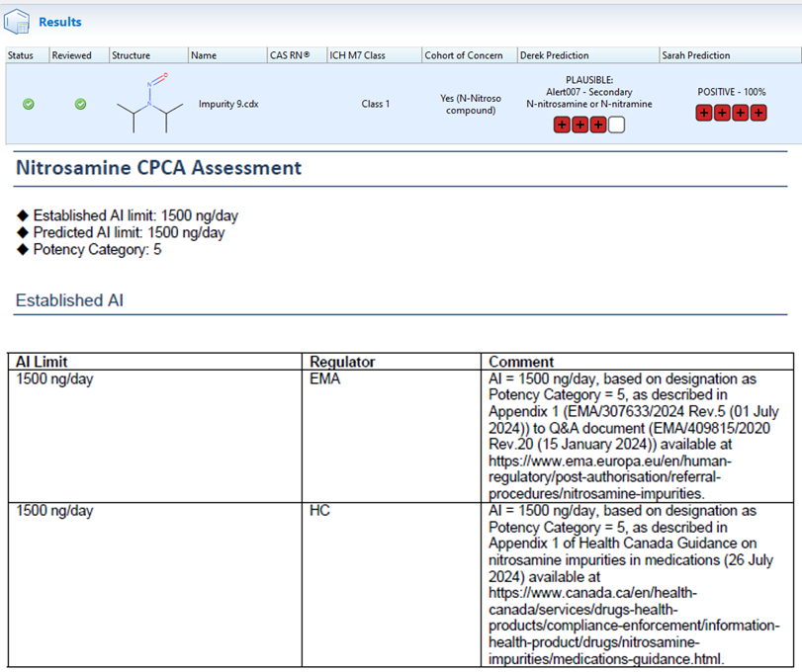The image size is (802, 672).
Task: Click the second Sarah prediction red plus
Action: 722,113
